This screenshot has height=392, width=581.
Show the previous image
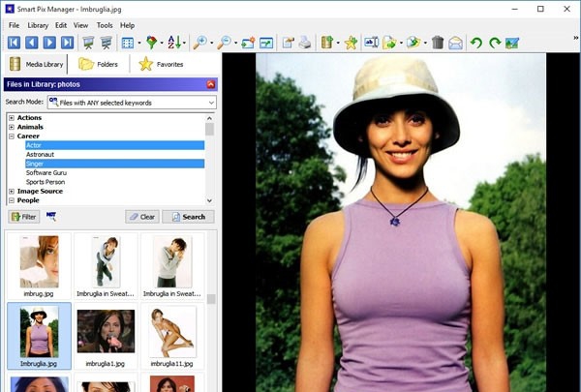(x=32, y=43)
